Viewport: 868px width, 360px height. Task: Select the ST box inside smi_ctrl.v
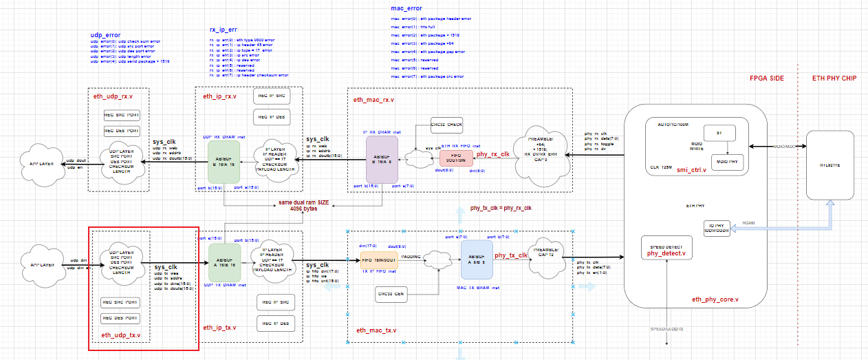pyautogui.click(x=720, y=134)
